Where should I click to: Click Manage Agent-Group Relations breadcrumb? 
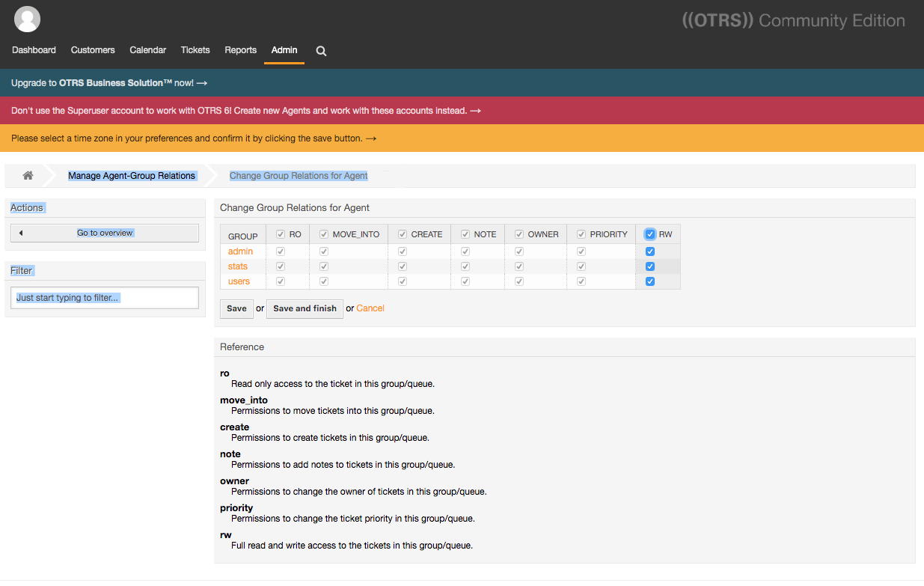132,176
